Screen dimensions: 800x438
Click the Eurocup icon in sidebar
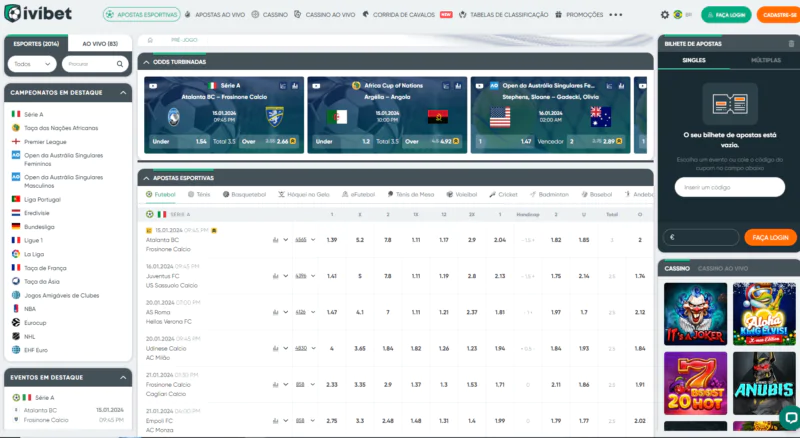click(x=16, y=322)
